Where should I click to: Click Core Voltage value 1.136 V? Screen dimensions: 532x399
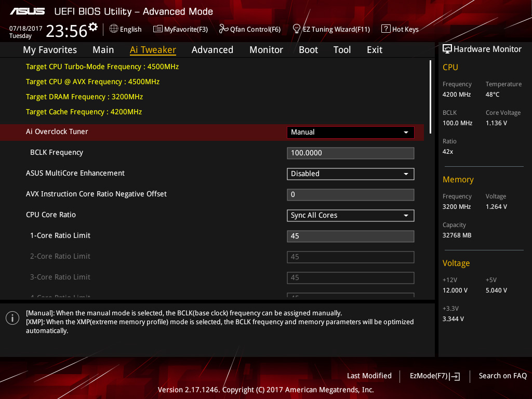pyautogui.click(x=496, y=123)
